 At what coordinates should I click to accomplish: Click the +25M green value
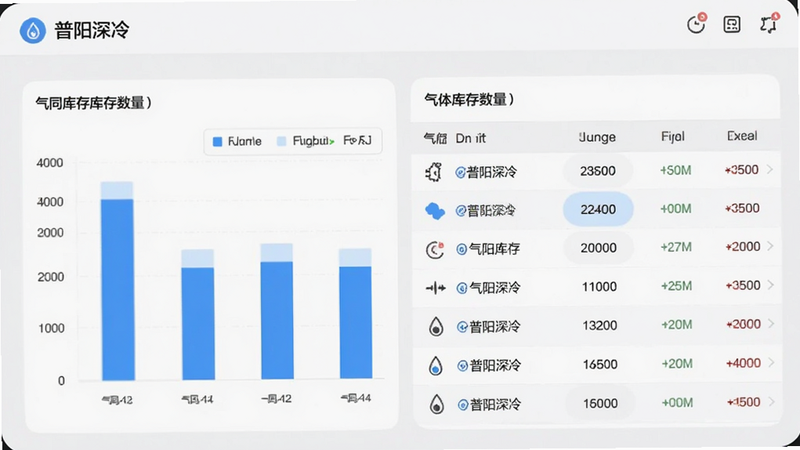(677, 286)
